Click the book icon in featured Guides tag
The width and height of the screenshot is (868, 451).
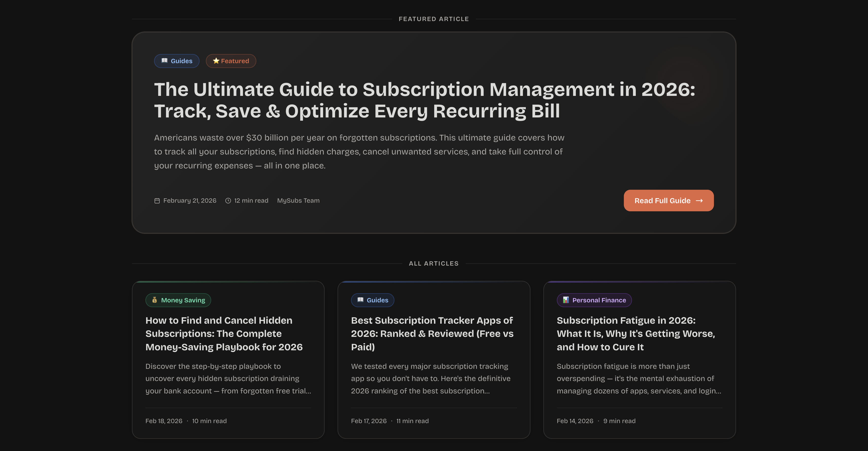click(x=164, y=61)
